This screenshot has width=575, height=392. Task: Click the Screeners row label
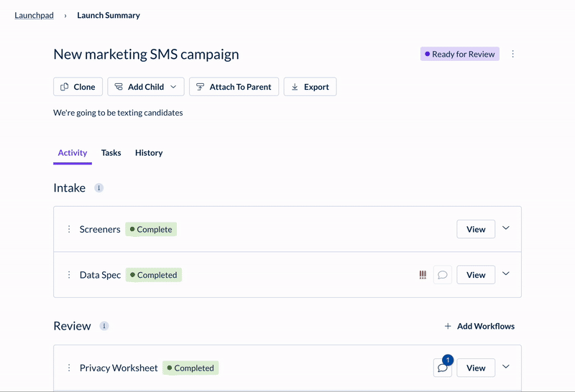[100, 229]
